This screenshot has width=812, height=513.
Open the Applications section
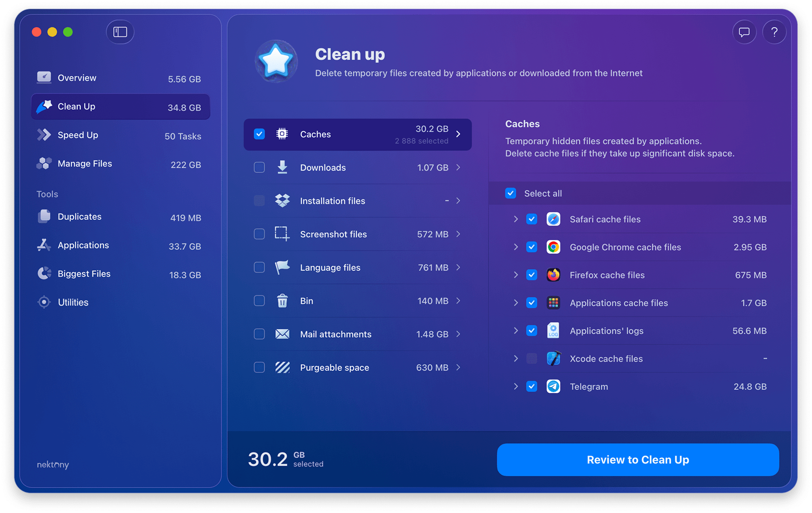[x=83, y=245]
